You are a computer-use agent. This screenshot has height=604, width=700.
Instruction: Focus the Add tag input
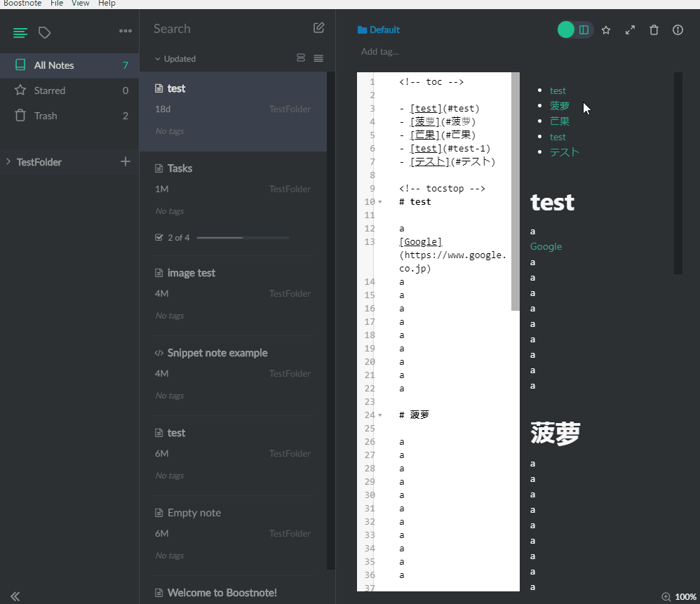pos(380,51)
